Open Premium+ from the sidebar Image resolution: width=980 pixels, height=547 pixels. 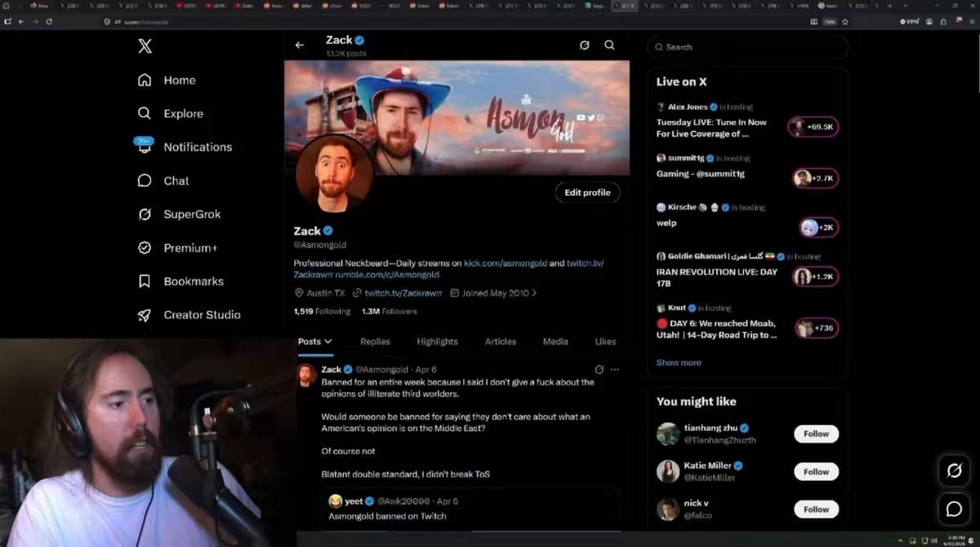point(177,247)
